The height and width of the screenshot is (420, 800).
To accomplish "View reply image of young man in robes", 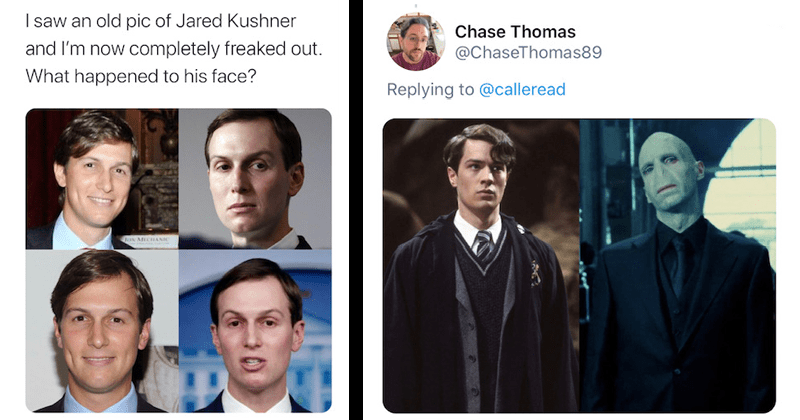I will point(481,265).
